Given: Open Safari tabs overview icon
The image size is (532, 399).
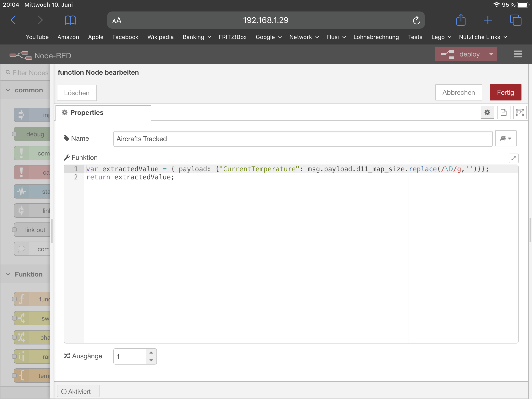Looking at the screenshot, I should pos(515,20).
